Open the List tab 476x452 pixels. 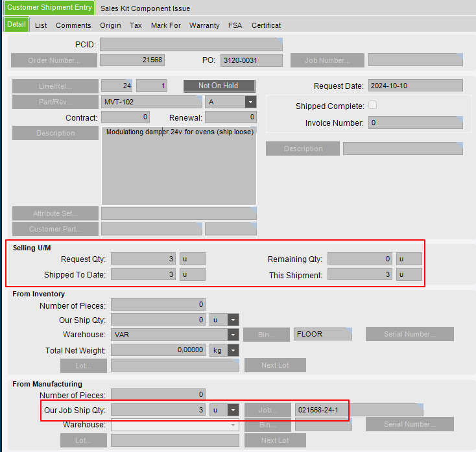click(41, 25)
